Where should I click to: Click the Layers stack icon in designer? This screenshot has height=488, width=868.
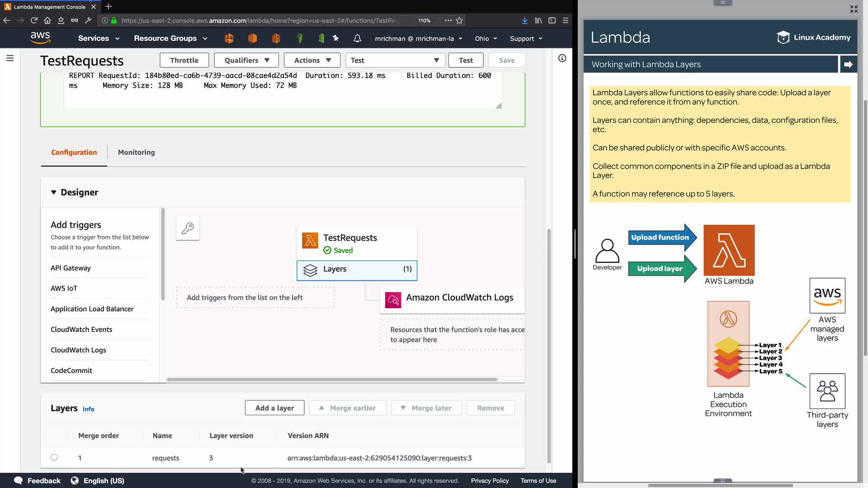click(310, 270)
